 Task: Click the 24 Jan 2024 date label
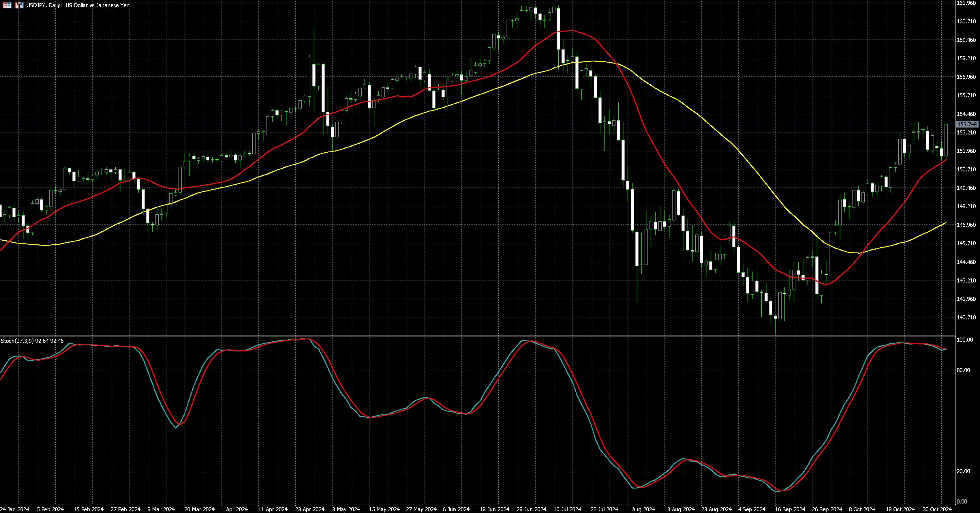[14, 509]
